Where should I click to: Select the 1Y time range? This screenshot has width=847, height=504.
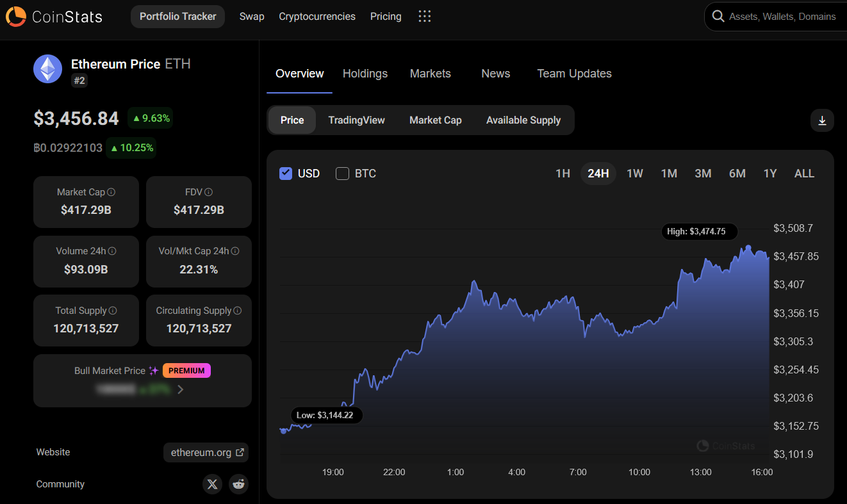pyautogui.click(x=770, y=174)
